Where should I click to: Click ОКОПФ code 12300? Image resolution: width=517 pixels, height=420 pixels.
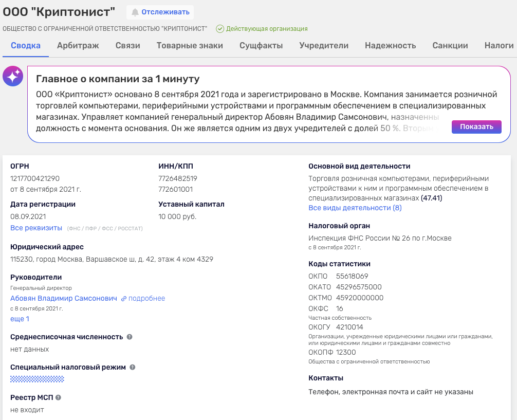point(346,352)
